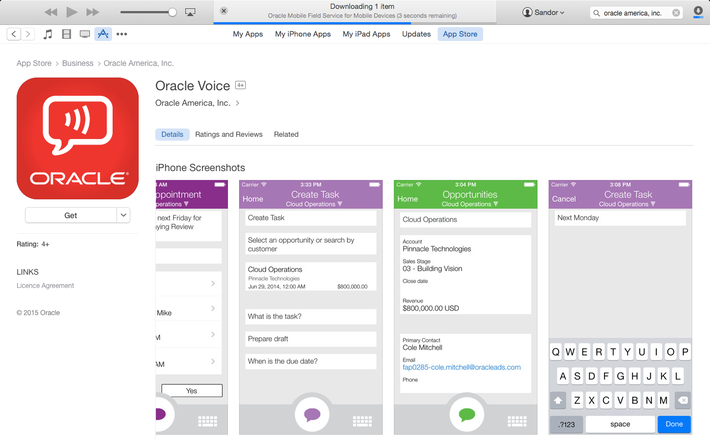The height and width of the screenshot is (443, 710).
Task: Open developer link Oracle America, Inc. under title
Action: coord(192,103)
